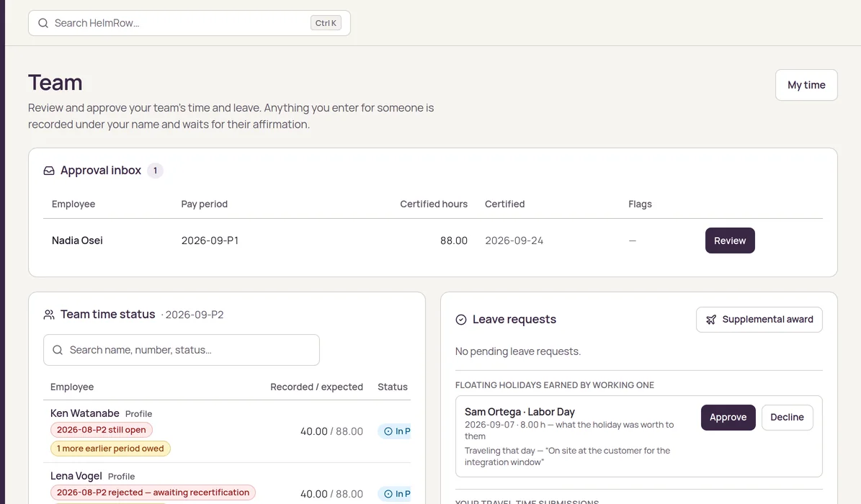Click the Recorded / expected column header

click(x=316, y=387)
